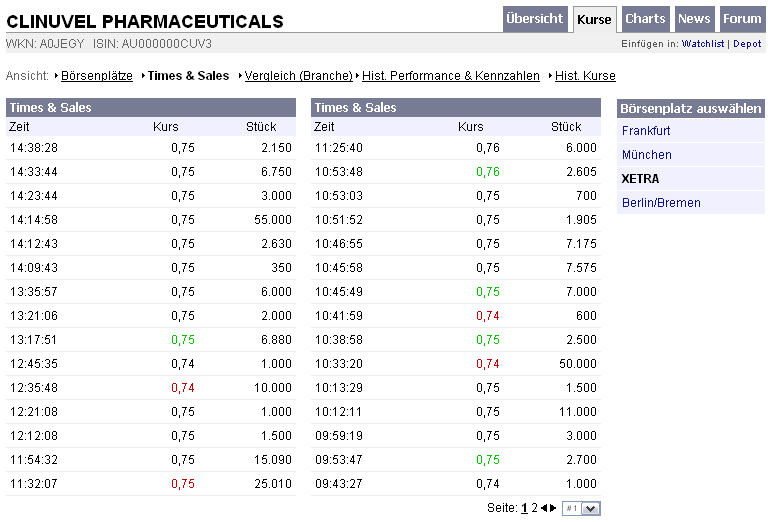The width and height of the screenshot is (768, 522).
Task: Open the News tab
Action: (x=693, y=19)
